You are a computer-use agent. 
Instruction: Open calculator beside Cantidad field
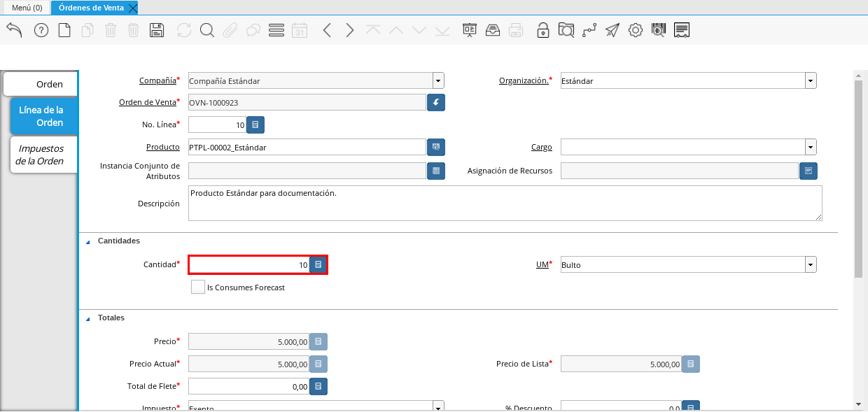(x=318, y=265)
